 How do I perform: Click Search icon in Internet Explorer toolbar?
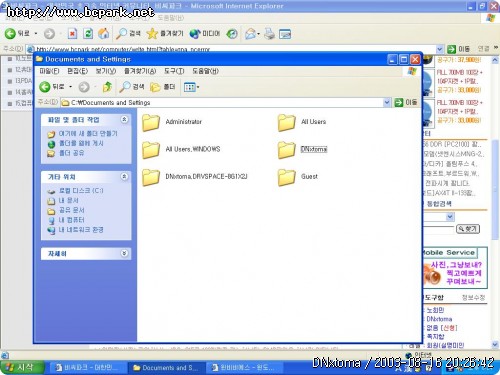pyautogui.click(x=128, y=34)
